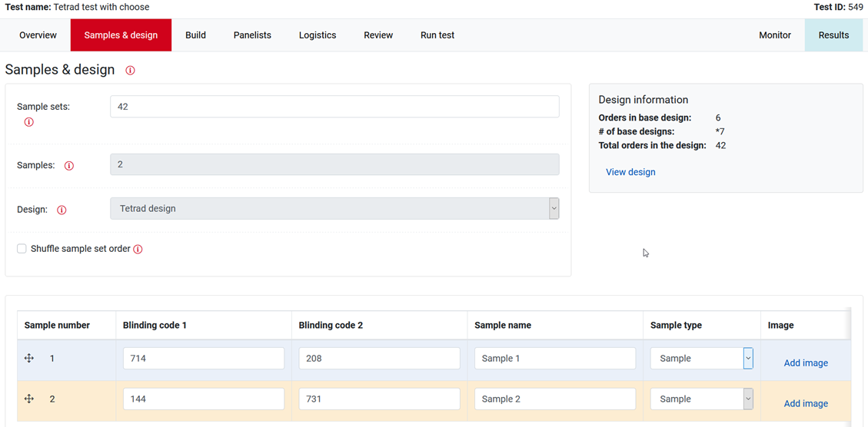Click the View design link
The width and height of the screenshot is (868, 427).
tap(630, 172)
